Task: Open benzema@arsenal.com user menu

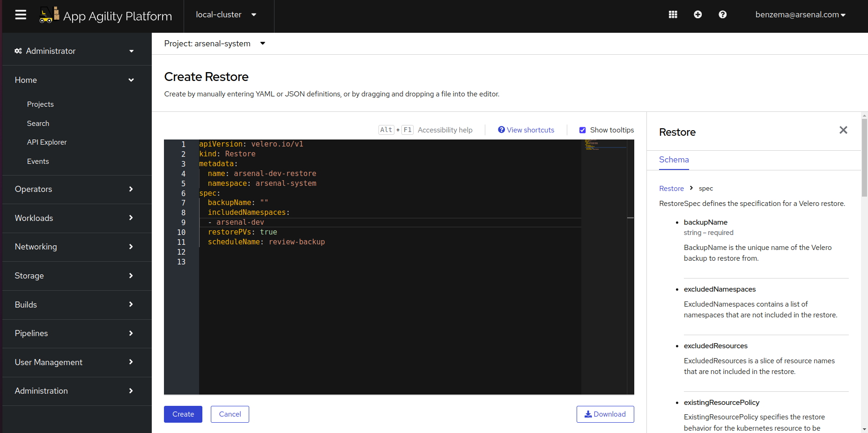Action: [800, 15]
